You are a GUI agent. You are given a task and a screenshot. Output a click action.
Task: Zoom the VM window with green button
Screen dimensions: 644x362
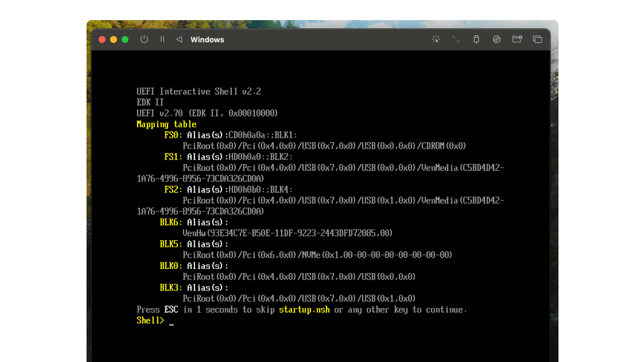pos(125,39)
